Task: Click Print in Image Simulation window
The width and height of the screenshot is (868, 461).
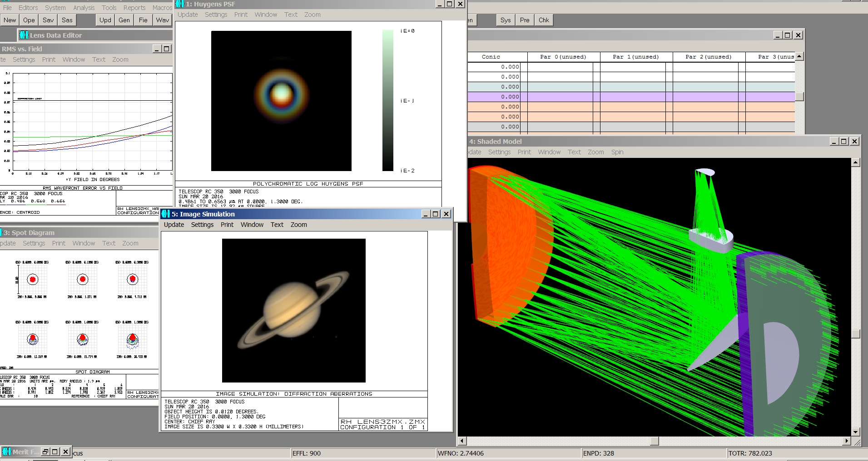Action: 227,225
